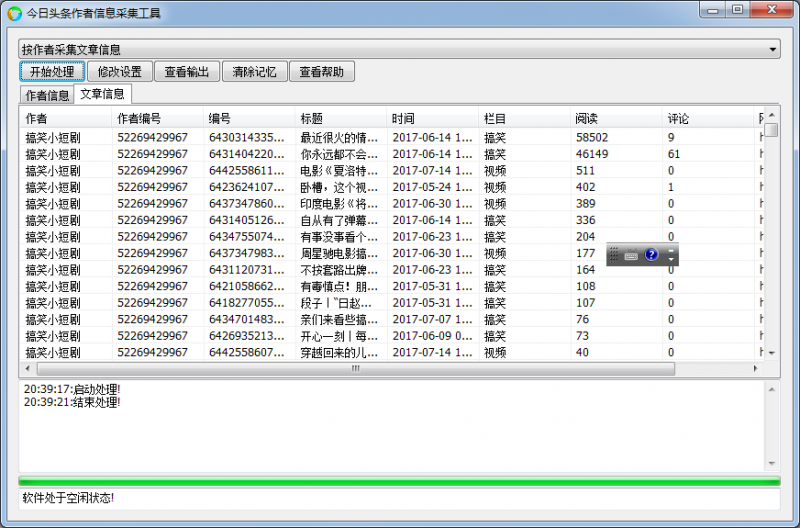The image size is (800, 528).
Task: Click log line 20:39:21:结束处理!
Action: point(72,402)
